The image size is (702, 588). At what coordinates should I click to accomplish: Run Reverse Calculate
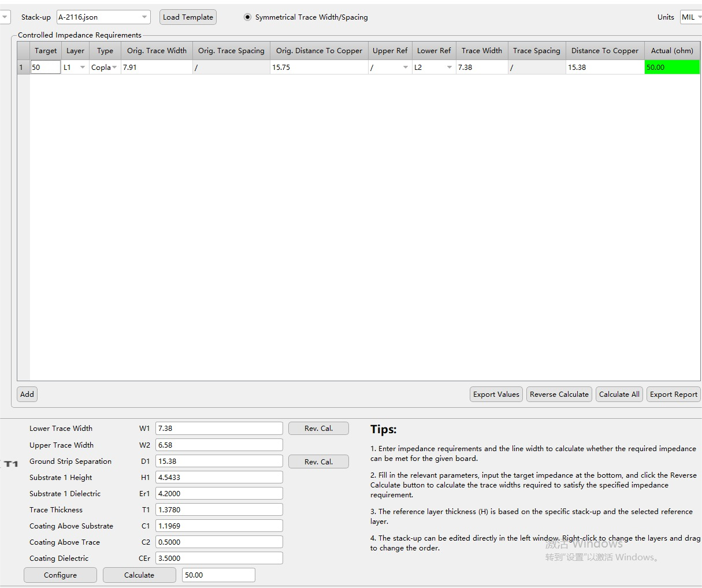click(559, 395)
